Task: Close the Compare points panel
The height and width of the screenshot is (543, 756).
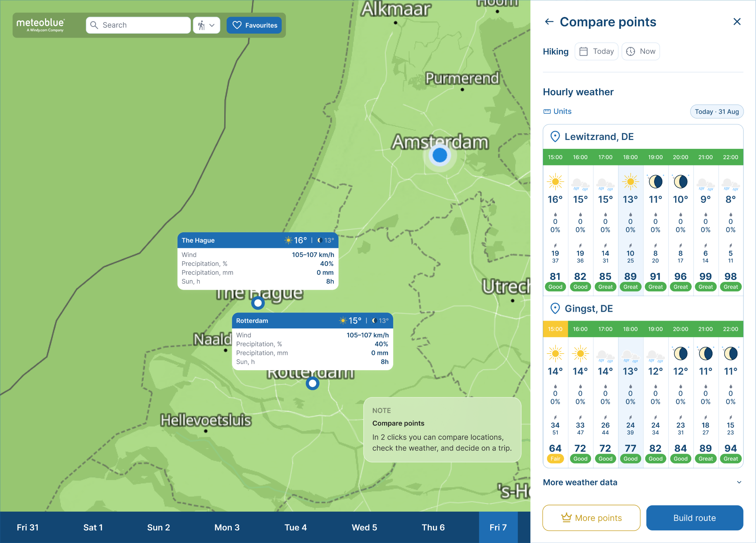Action: click(x=737, y=22)
